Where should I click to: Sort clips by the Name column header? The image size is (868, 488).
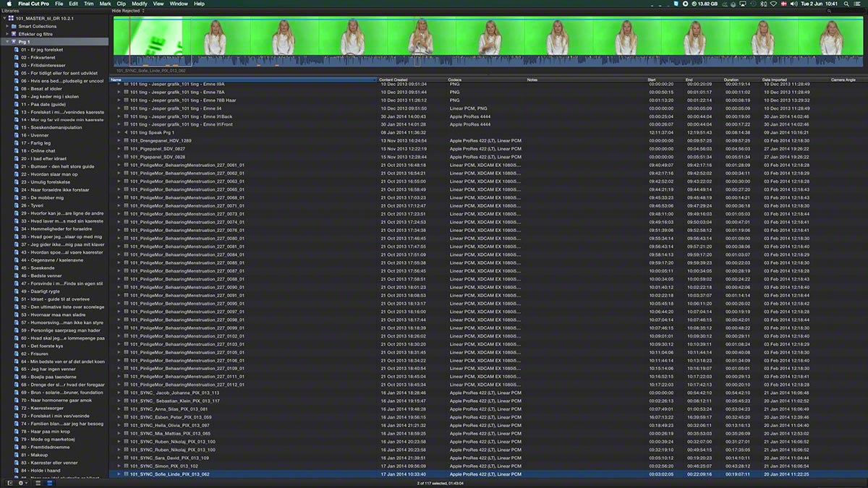click(244, 79)
